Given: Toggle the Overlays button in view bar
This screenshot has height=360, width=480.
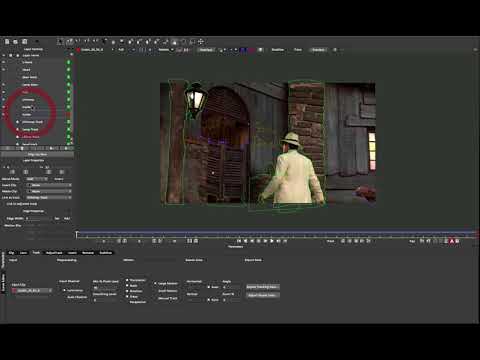Looking at the screenshot, I should click(206, 50).
